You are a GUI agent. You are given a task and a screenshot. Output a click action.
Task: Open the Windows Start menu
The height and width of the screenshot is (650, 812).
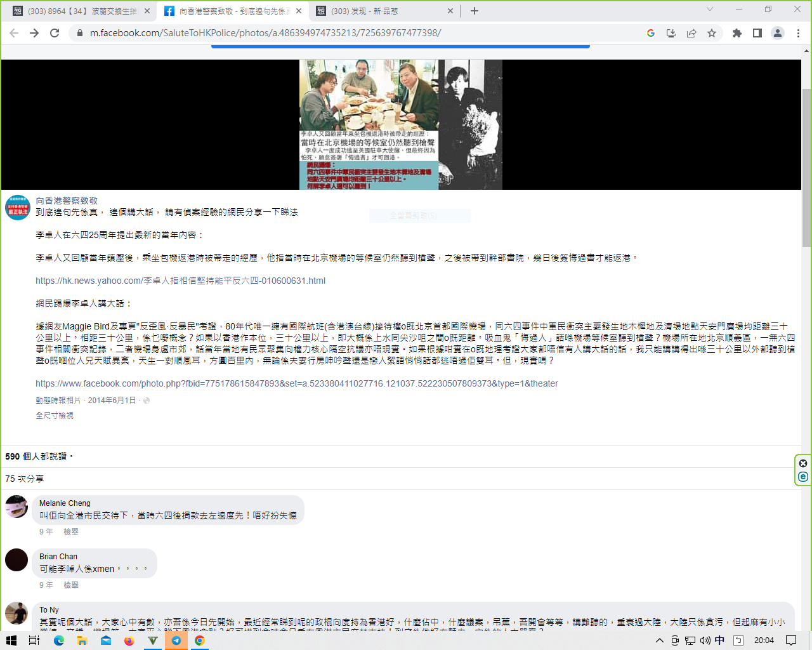coord(11,640)
